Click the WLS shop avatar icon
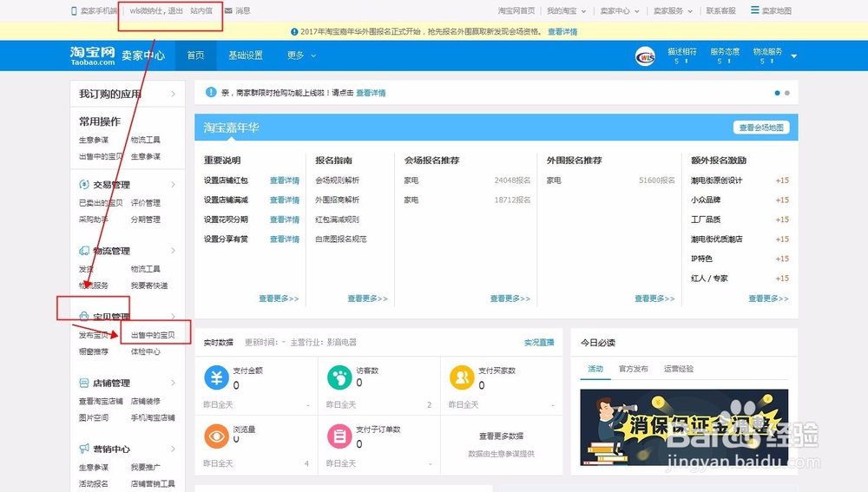 click(645, 56)
